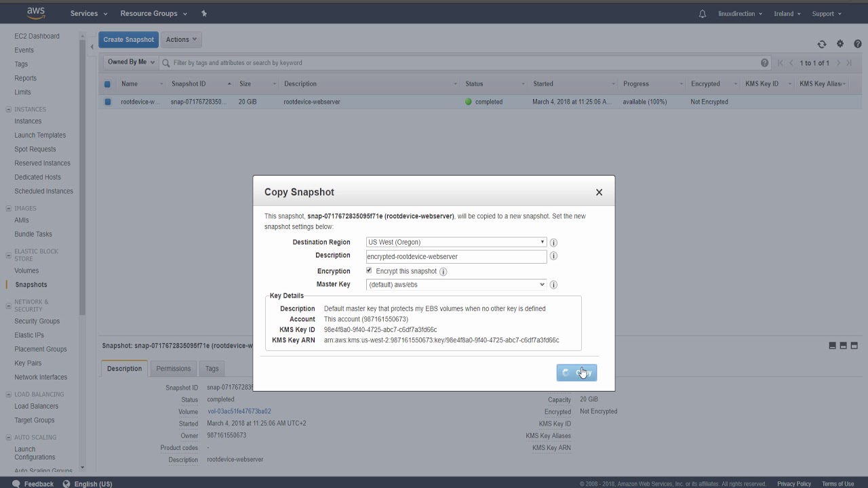Open the Ireland region menu
Screen dimensions: 868x488
(x=787, y=14)
